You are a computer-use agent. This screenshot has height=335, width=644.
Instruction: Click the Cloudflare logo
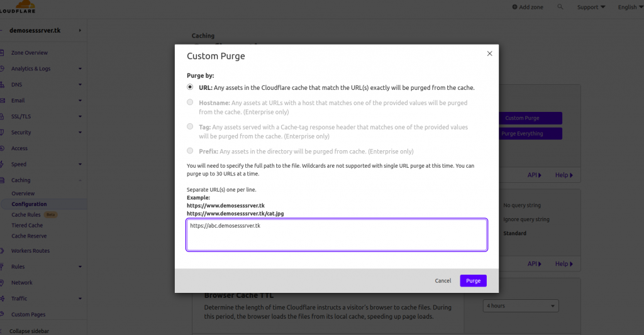(18, 7)
